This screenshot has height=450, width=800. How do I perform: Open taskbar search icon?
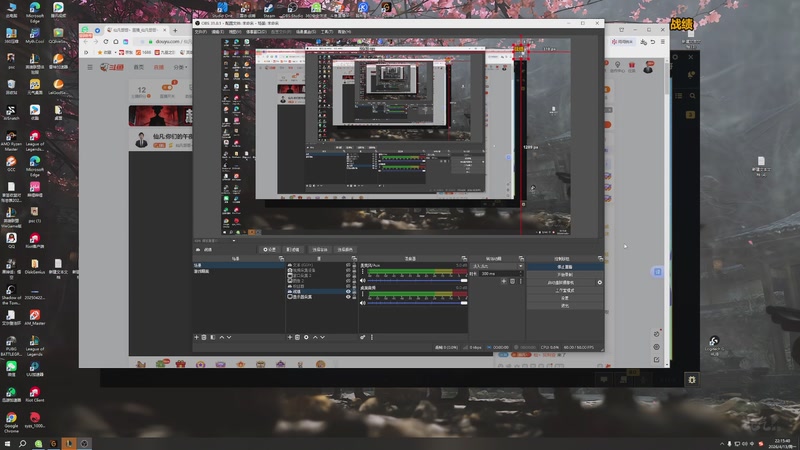22,443
